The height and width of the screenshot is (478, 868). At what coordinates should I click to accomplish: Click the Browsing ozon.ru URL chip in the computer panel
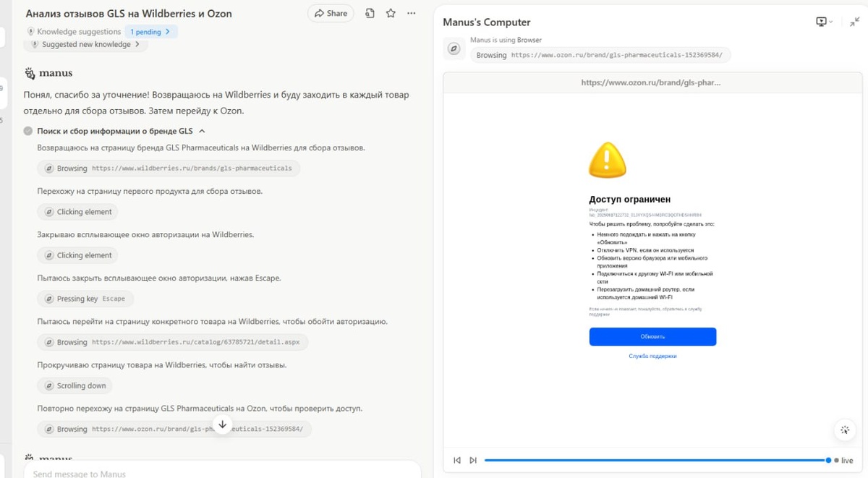(x=601, y=55)
